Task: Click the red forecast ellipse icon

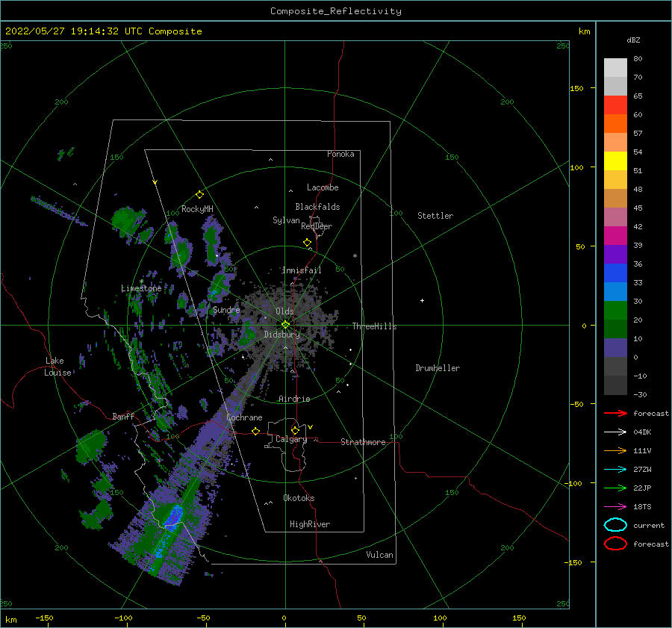Action: click(615, 544)
